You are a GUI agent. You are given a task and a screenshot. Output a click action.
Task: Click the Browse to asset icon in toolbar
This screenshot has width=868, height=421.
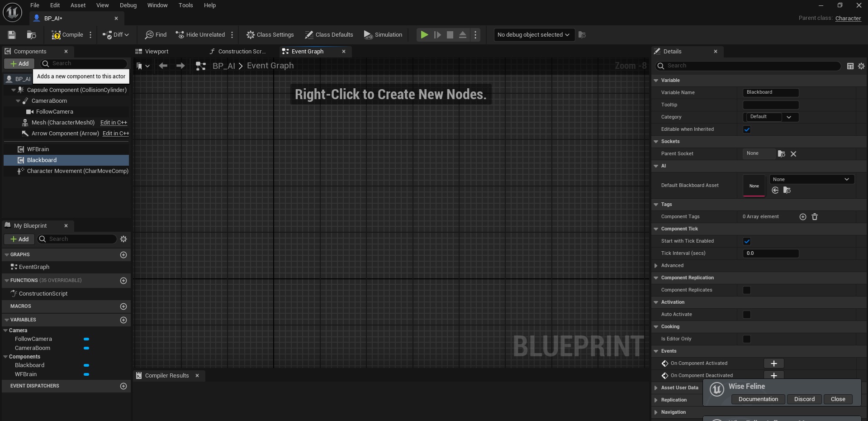[31, 35]
